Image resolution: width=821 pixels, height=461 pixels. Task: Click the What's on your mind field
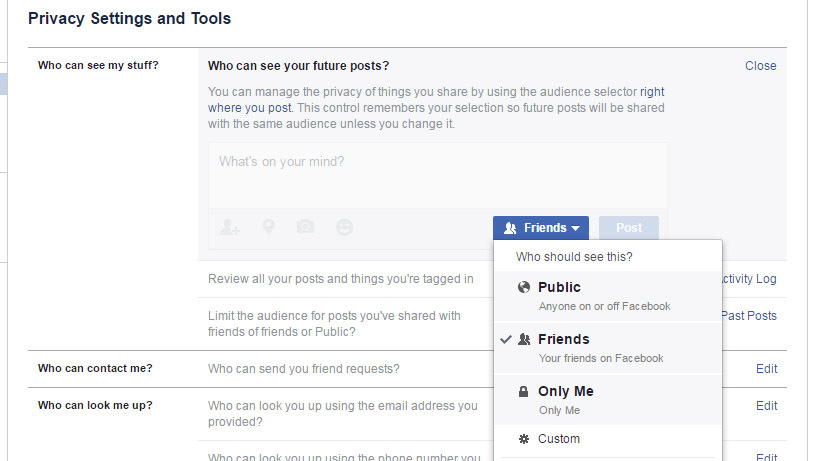[438, 176]
